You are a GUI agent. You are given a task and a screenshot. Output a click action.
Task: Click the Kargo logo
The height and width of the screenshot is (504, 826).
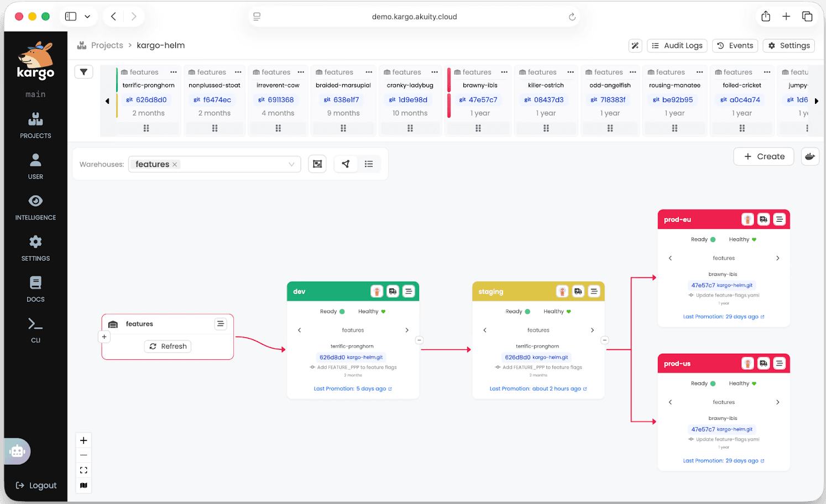pyautogui.click(x=35, y=61)
